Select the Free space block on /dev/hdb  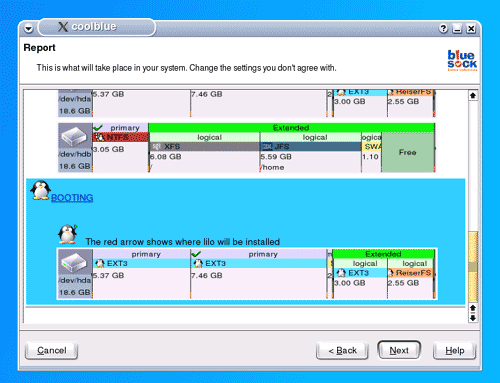click(x=408, y=152)
